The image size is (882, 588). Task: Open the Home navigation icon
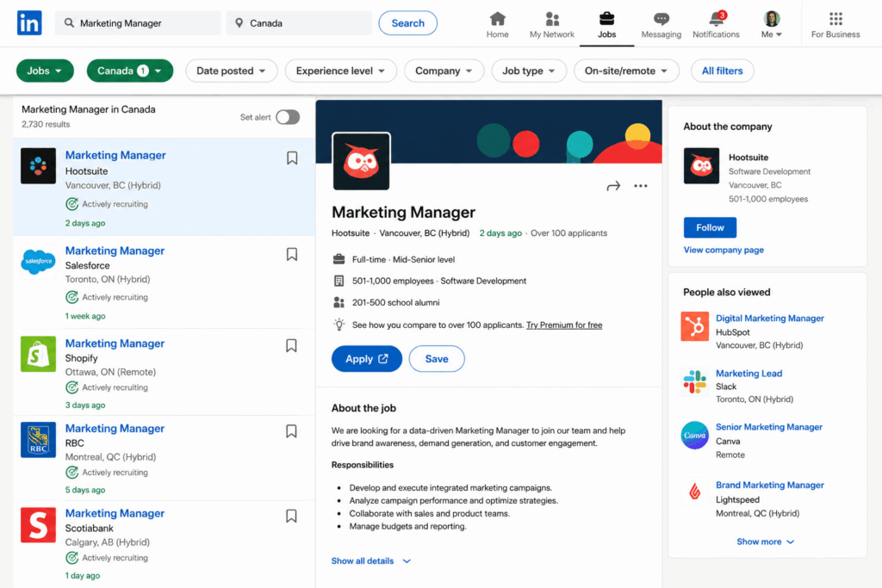click(497, 25)
